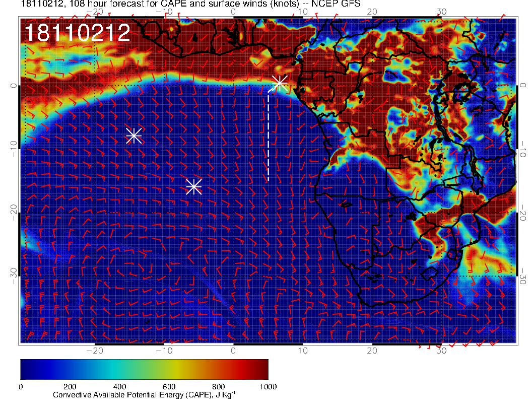
Task: Click latitude label -30 on the right axis
Action: pos(523,277)
